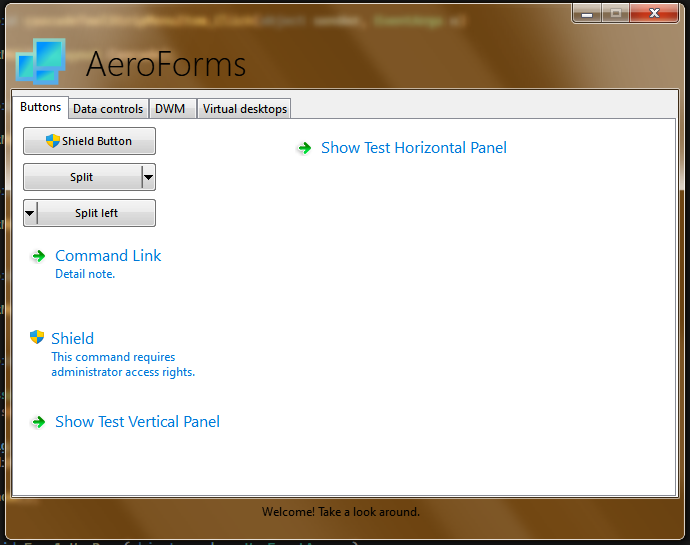Click 'This command requires administrator access rights.' note
The width and height of the screenshot is (690, 545).
click(123, 365)
